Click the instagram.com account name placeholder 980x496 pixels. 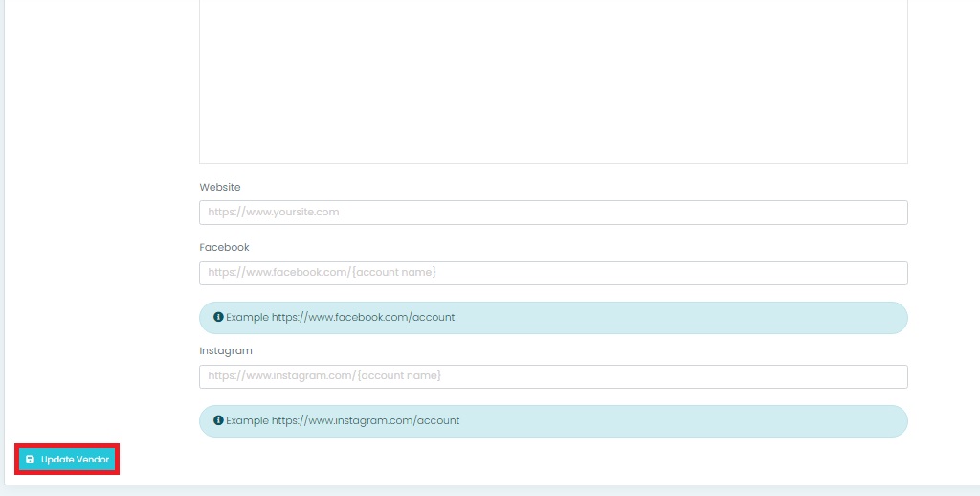click(x=324, y=376)
